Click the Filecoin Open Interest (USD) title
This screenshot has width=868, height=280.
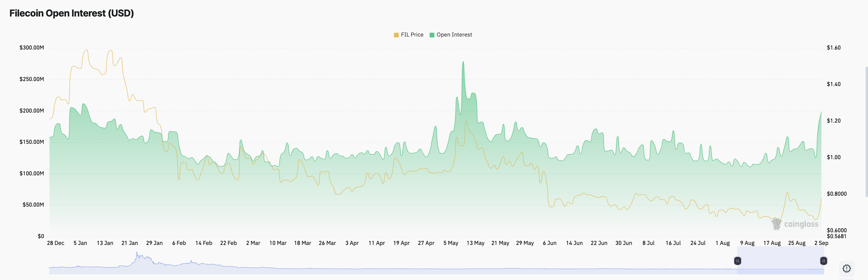tap(71, 13)
